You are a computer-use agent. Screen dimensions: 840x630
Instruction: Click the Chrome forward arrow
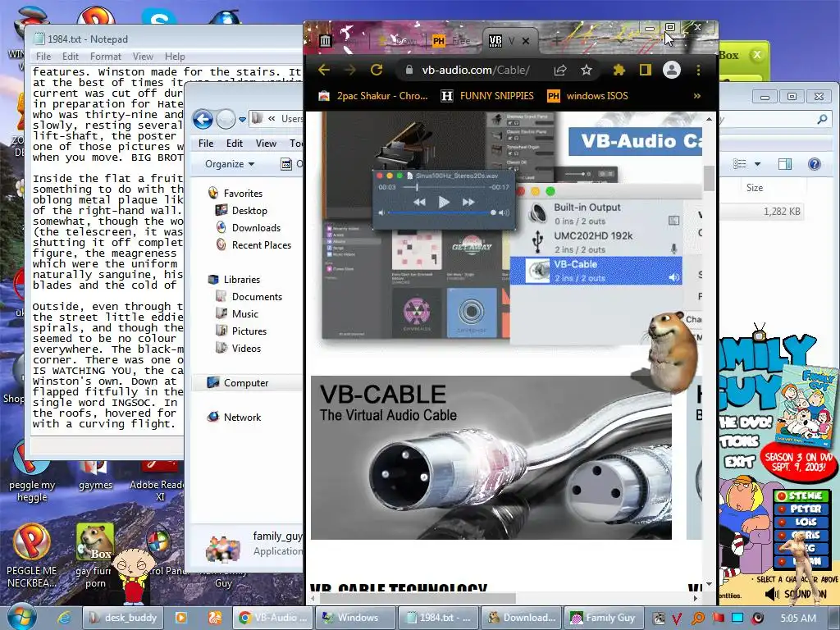tap(349, 70)
